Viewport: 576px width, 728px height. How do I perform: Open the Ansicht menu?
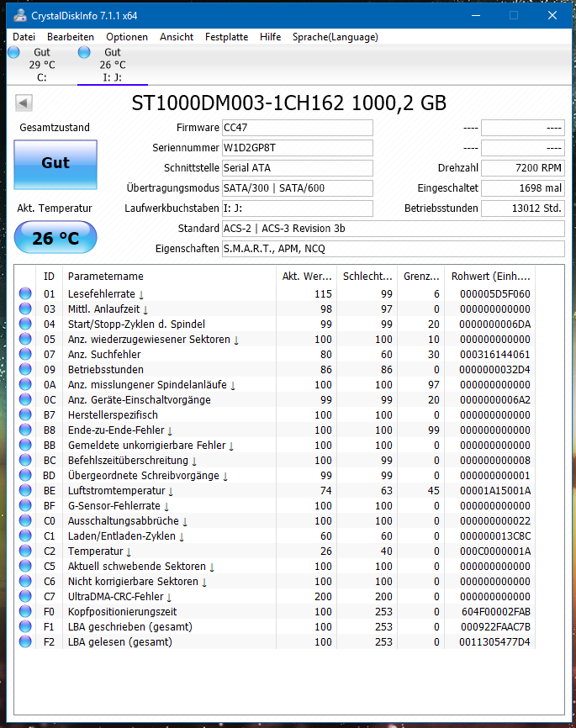[177, 37]
